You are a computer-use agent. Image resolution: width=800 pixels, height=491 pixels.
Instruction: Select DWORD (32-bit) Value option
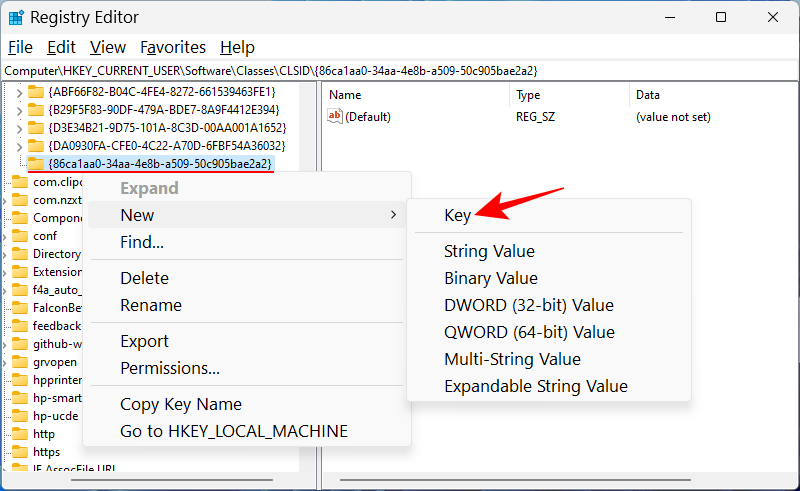pos(528,305)
